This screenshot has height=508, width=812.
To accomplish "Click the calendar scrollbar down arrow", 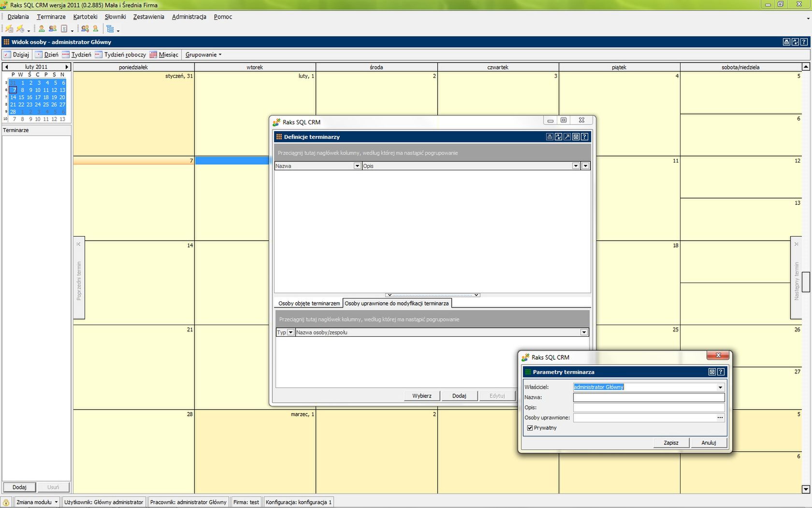I will 806,489.
